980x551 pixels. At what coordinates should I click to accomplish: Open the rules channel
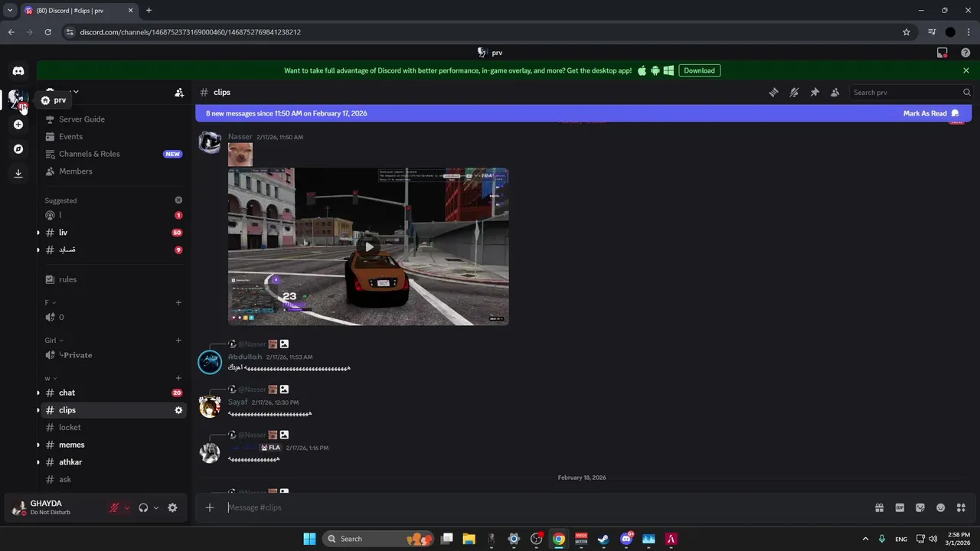click(x=113, y=279)
